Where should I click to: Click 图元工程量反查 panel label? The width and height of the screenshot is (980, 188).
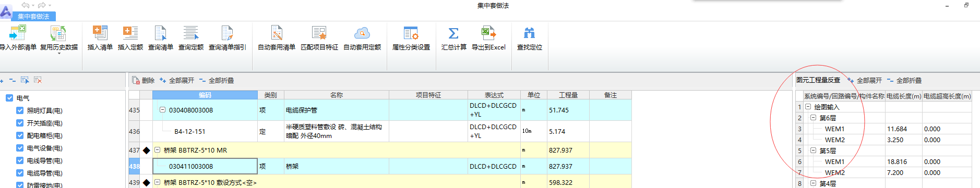click(818, 80)
